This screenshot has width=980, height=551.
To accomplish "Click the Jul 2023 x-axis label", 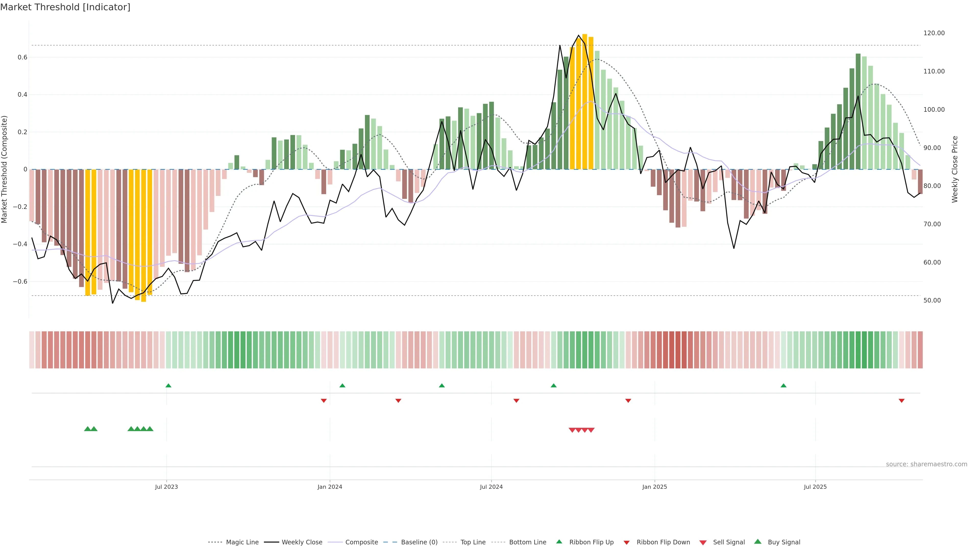I will [x=166, y=487].
